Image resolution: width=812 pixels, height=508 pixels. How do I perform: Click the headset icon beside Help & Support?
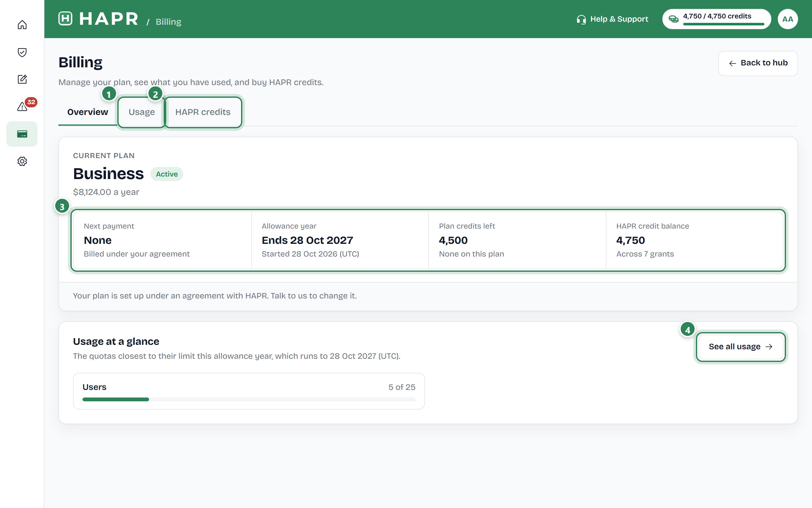pyautogui.click(x=581, y=19)
